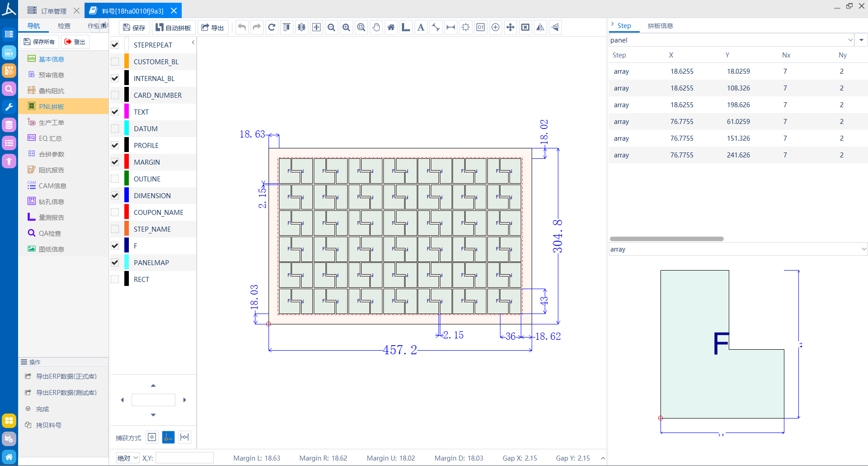Image resolution: width=868 pixels, height=466 pixels.
Task: Click the X,Y coordinate input field
Action: pos(184,458)
